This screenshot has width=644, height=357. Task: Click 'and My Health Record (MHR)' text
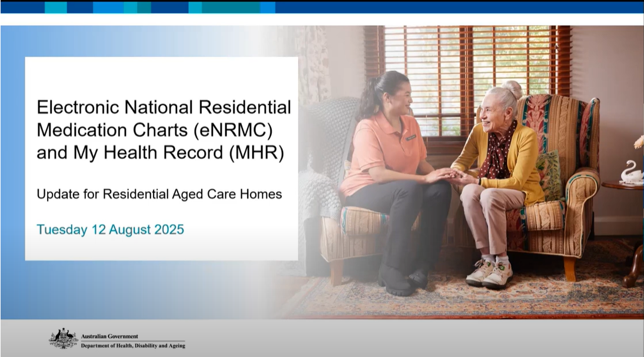tap(160, 152)
